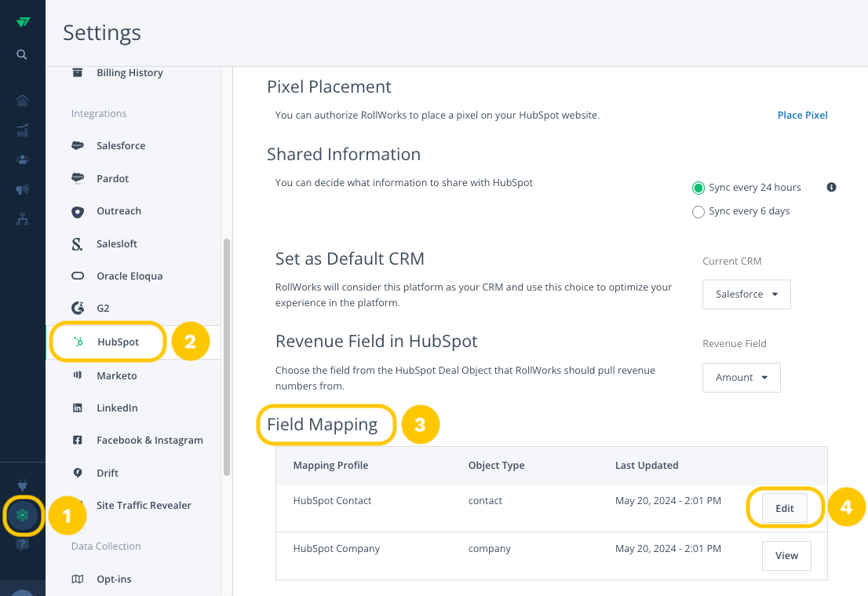This screenshot has width=868, height=596.
Task: Open LinkedIn integration settings
Action: point(117,408)
